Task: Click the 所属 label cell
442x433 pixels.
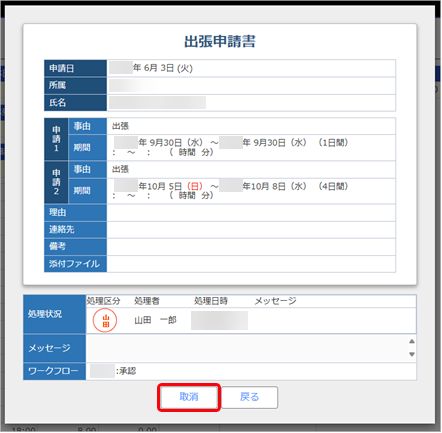Action: coord(75,86)
